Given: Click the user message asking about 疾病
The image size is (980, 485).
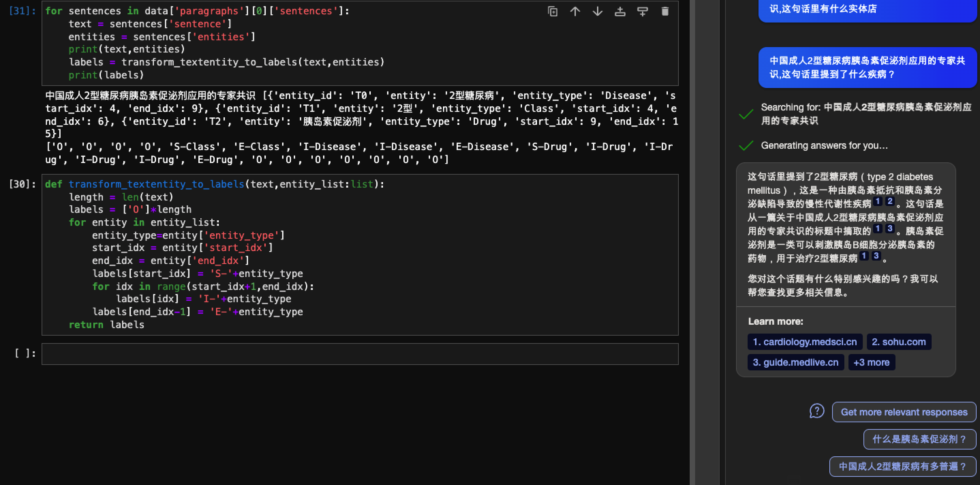Looking at the screenshot, I should coord(868,68).
